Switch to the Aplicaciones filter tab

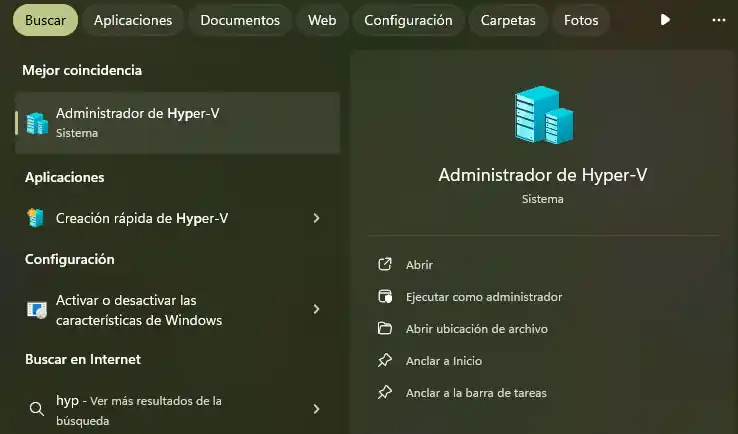[x=133, y=20]
